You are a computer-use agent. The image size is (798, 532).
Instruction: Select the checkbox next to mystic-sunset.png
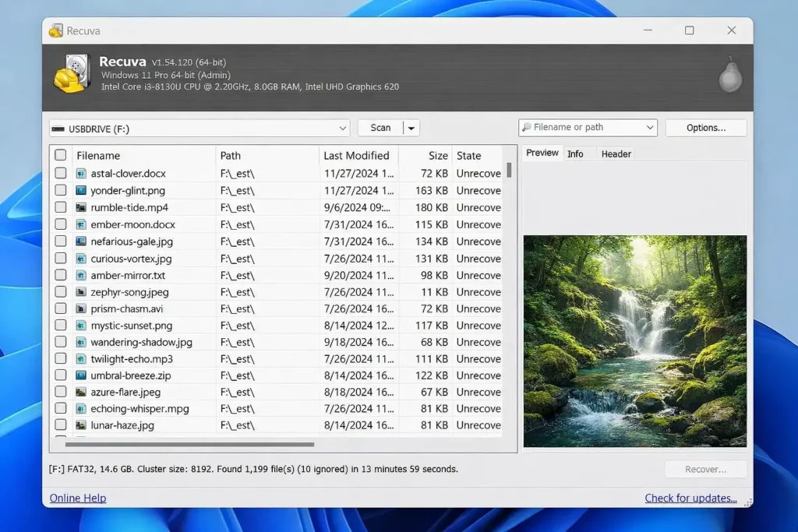tap(61, 326)
